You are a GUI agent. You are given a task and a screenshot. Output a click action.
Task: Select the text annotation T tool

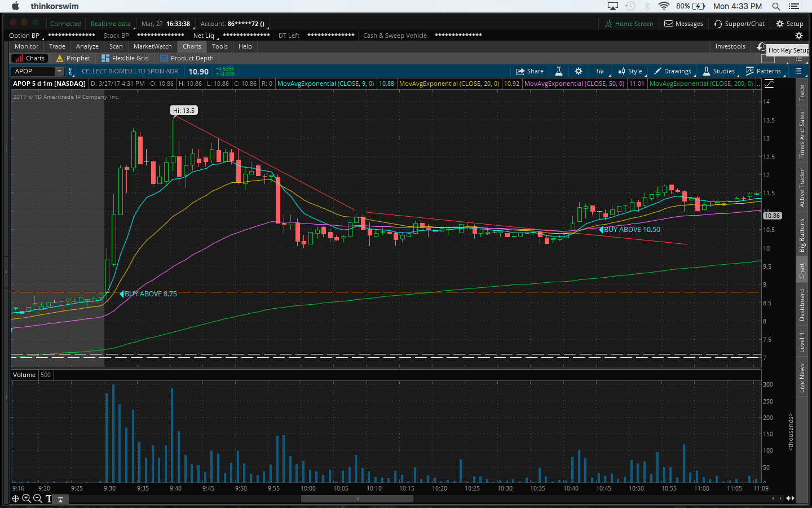(49, 498)
